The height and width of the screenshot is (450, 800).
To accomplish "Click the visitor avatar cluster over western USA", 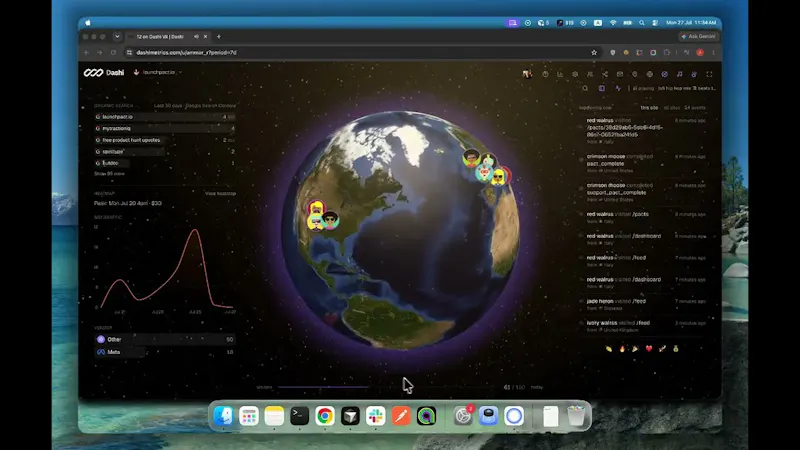I will tap(321, 216).
